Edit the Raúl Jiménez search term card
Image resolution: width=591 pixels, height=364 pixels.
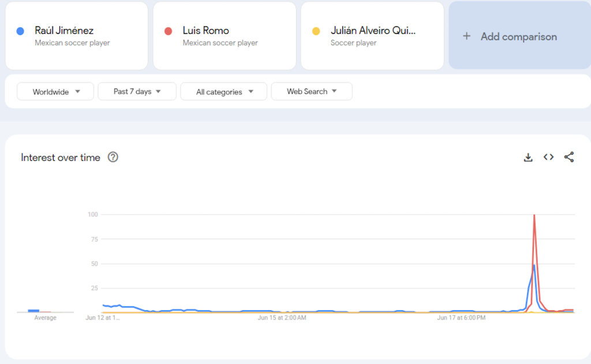pyautogui.click(x=77, y=36)
